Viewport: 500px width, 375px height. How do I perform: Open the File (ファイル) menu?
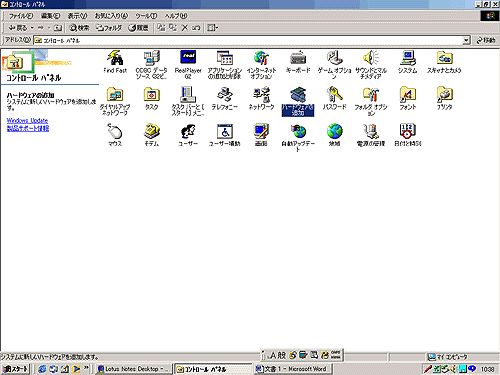click(x=21, y=16)
